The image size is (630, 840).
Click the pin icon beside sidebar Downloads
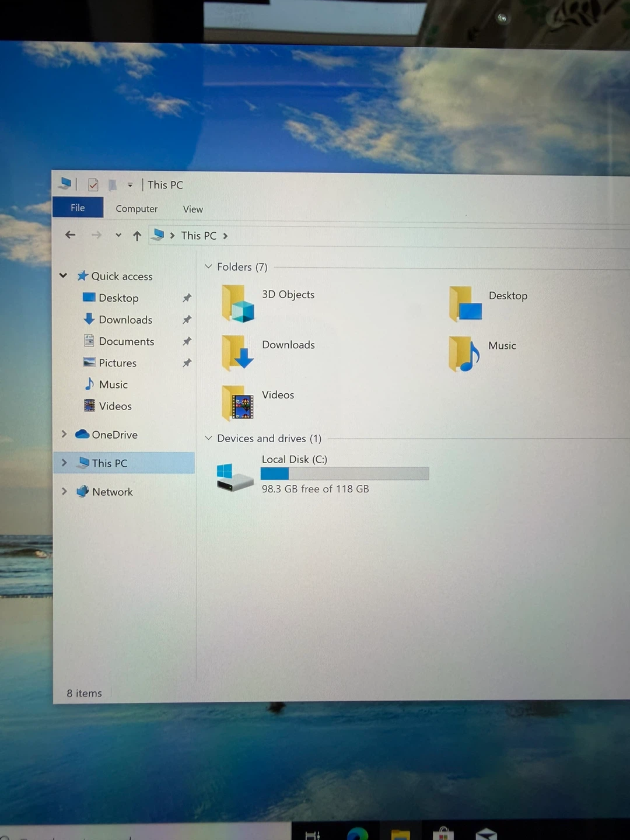pyautogui.click(x=187, y=320)
